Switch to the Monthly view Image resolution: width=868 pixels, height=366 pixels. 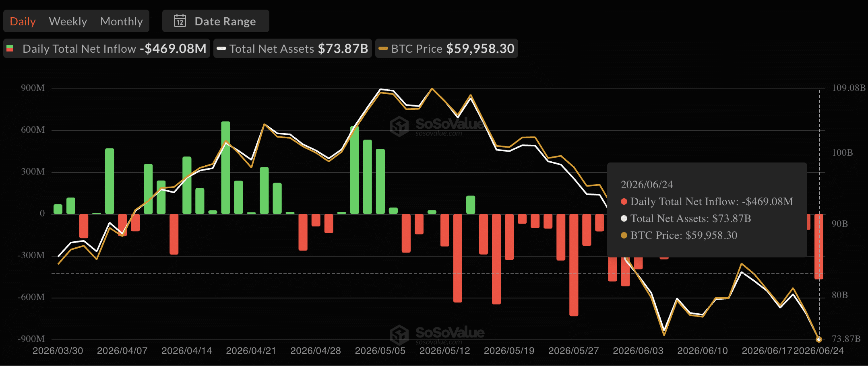[x=121, y=21]
